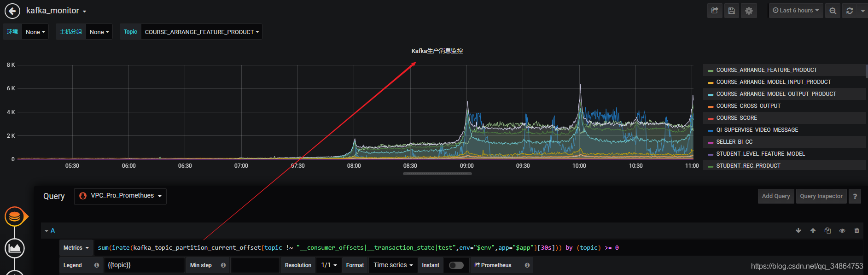The height and width of the screenshot is (275, 868).
Task: Open the Metrics browser dropdown
Action: tap(76, 248)
